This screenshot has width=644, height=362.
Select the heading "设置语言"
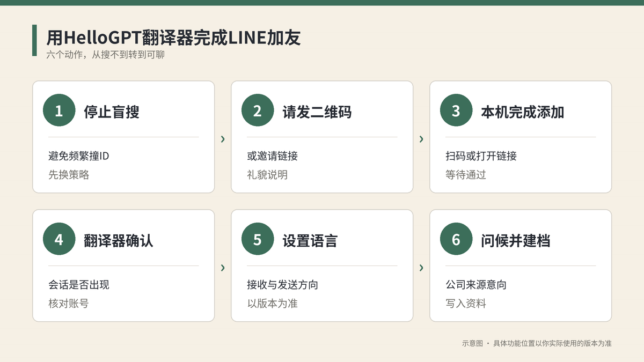pyautogui.click(x=310, y=240)
